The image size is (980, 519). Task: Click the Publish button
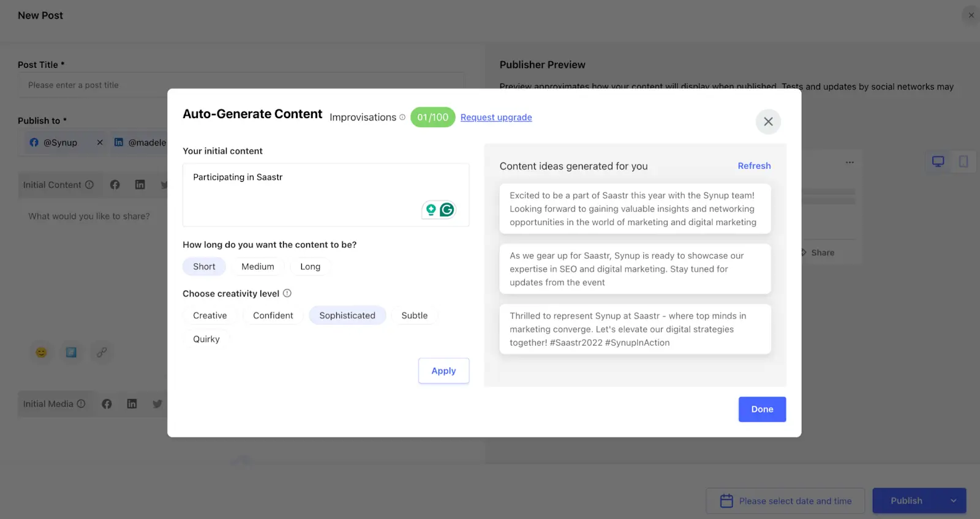(x=907, y=501)
